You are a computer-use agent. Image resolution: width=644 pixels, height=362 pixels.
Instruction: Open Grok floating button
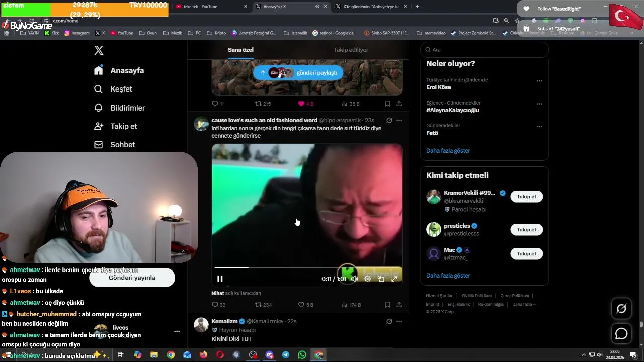click(x=621, y=308)
